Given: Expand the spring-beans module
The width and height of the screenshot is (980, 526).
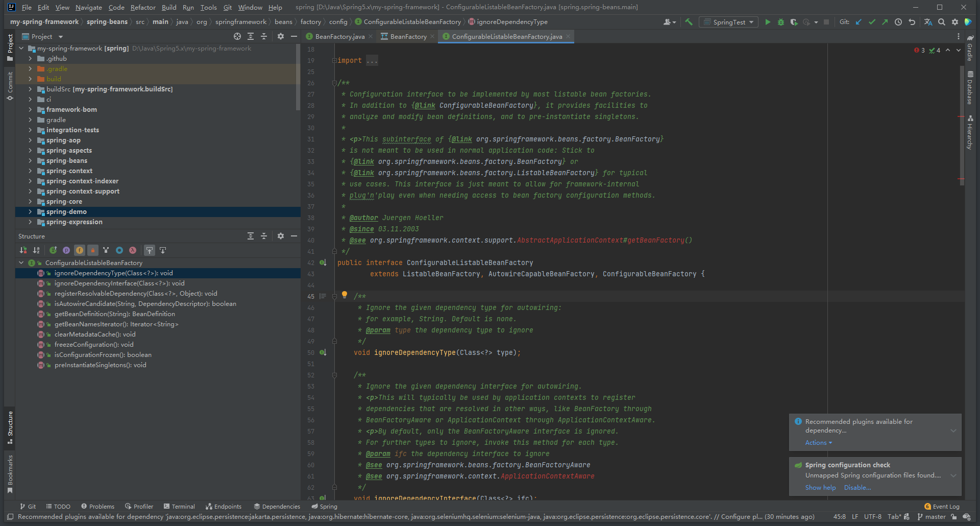Looking at the screenshot, I should (30, 160).
